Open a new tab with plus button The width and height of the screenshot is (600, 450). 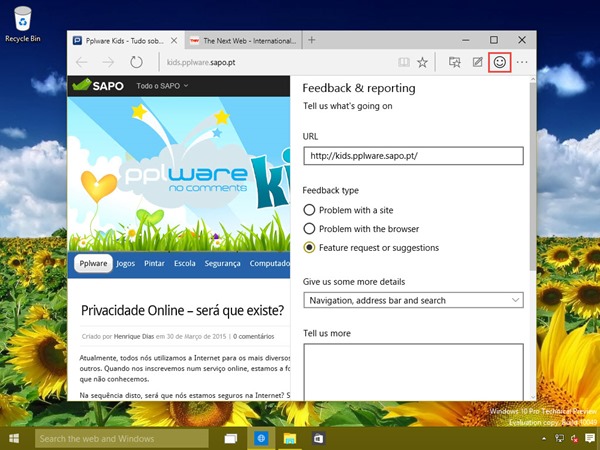[x=312, y=40]
